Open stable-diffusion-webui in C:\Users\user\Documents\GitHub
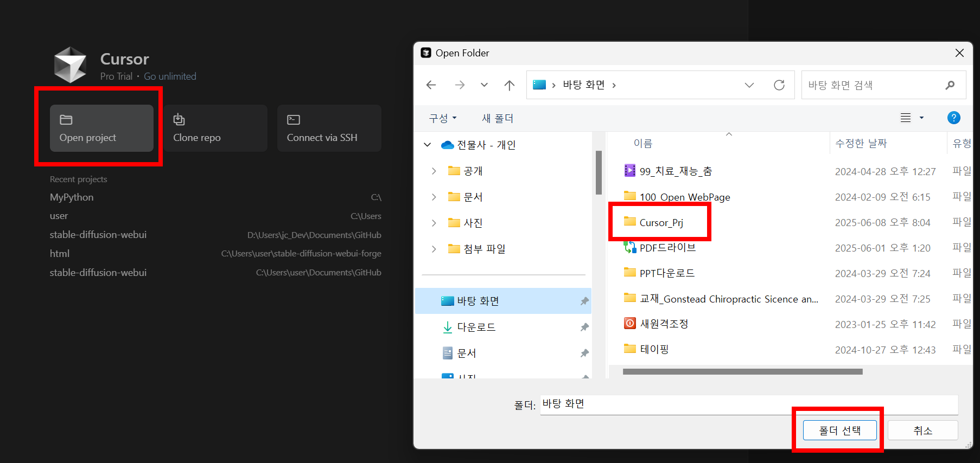980x463 pixels. 215,273
